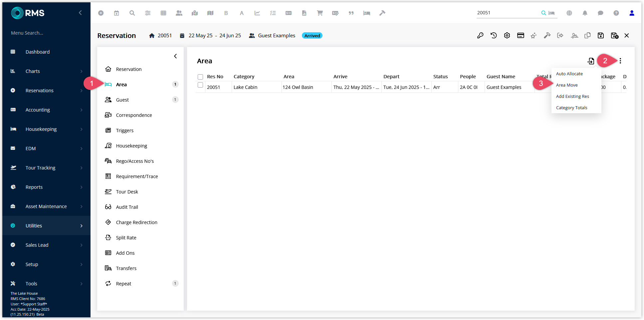Click the settings gear in reservation header
The width and height of the screenshot is (644, 320).
507,35
